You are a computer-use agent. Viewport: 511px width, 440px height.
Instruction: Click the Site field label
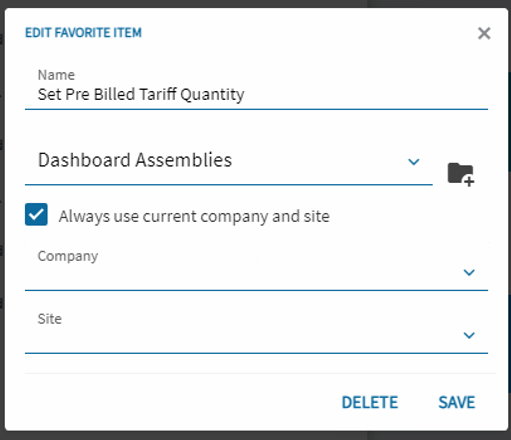pyautogui.click(x=50, y=319)
